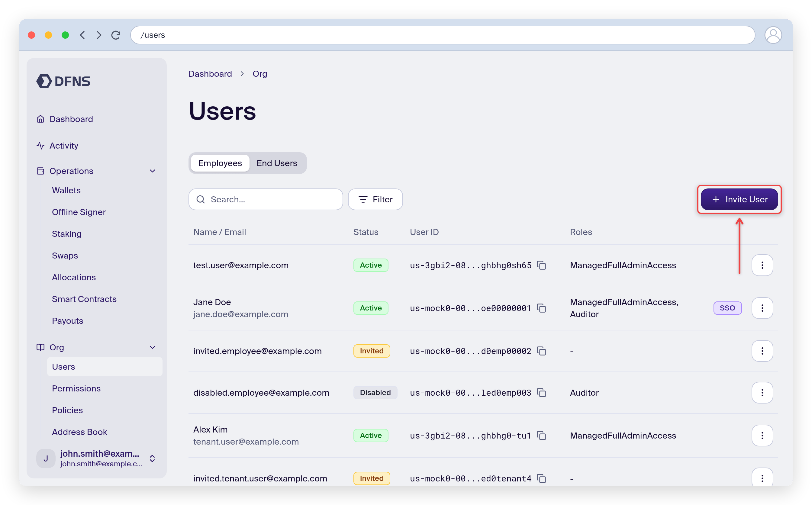
Task: Click Invited badge for invited.employee@example.com
Action: pos(372,351)
